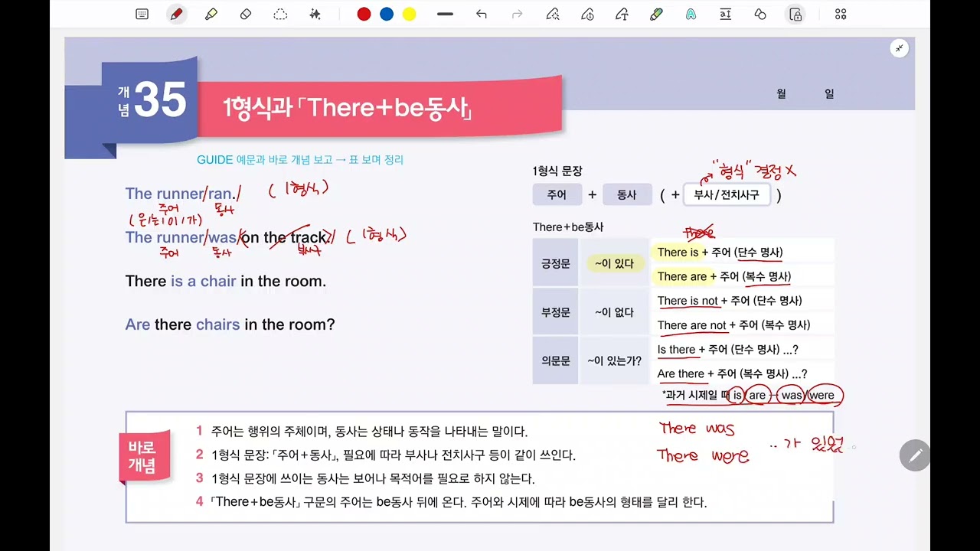Open the text conversion tool
This screenshot has height=551, width=980.
click(x=726, y=14)
